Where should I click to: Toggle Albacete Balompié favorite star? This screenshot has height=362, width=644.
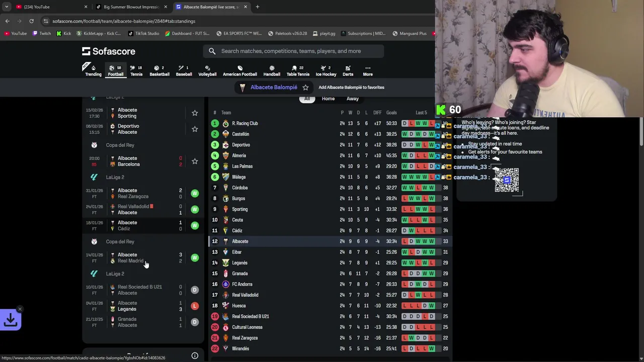tap(305, 87)
